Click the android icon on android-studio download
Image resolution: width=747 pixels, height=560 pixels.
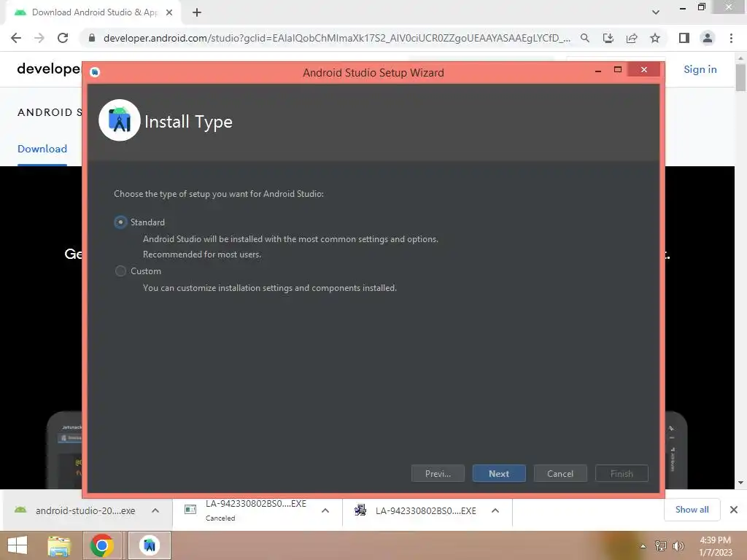pos(20,510)
